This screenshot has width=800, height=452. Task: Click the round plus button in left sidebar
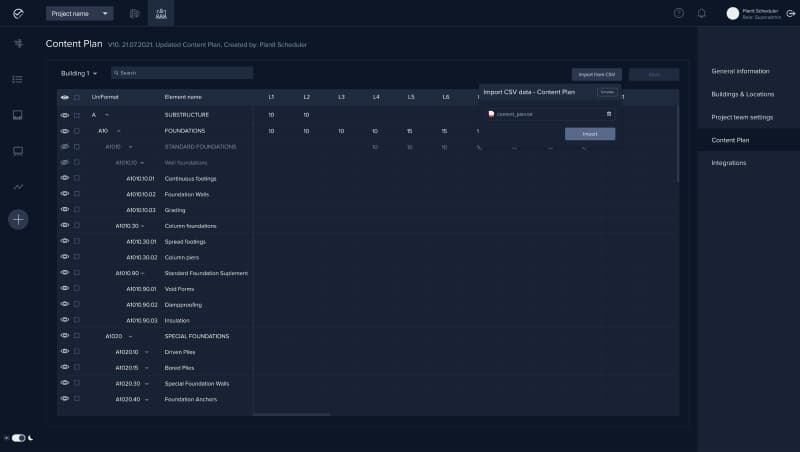point(18,219)
